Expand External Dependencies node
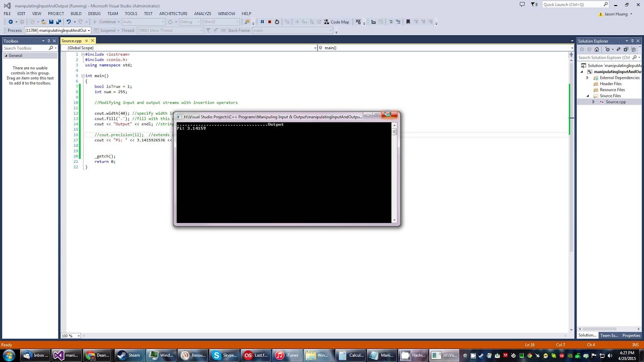This screenshot has width=644, height=362. pos(587,78)
